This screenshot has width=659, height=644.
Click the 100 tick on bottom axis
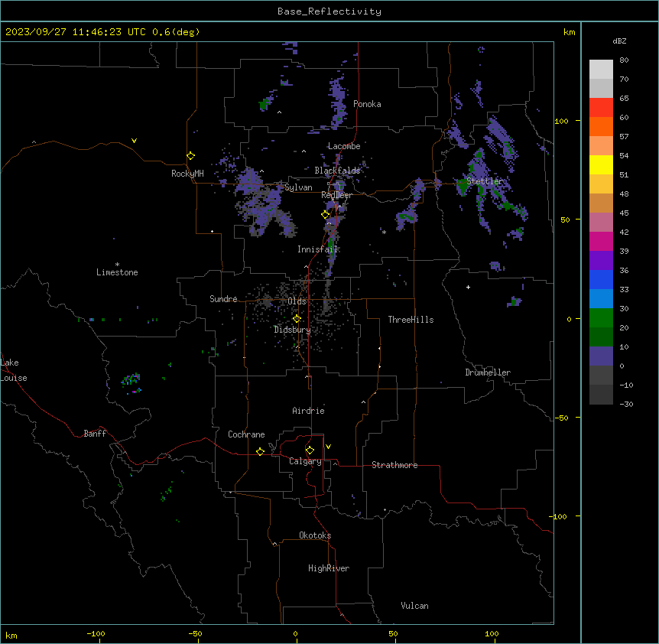(x=492, y=633)
